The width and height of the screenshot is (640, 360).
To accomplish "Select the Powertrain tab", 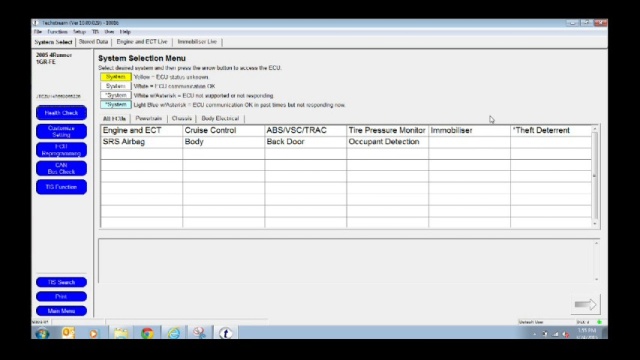I will [x=149, y=118].
